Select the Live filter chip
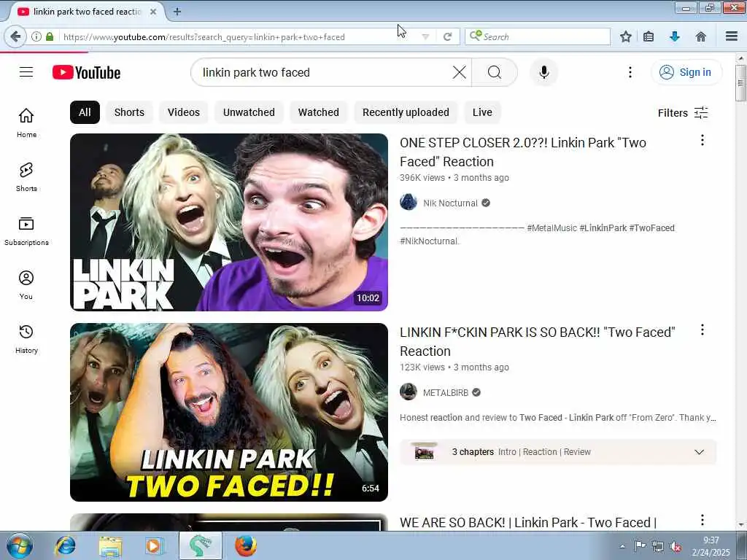 coord(482,112)
